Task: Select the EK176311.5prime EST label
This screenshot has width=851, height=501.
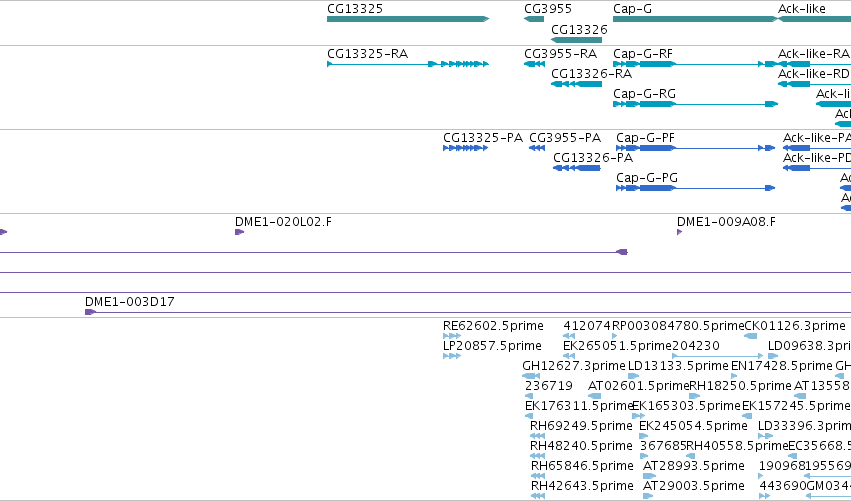Action: 579,406
